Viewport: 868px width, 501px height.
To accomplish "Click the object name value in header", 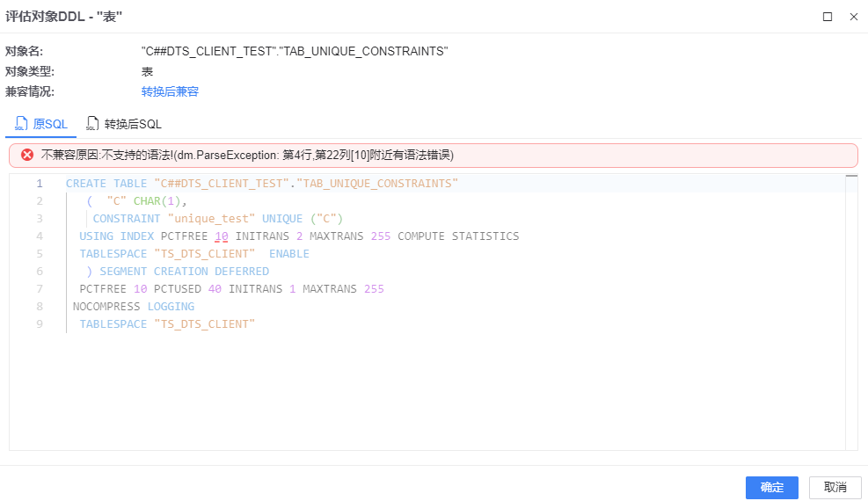I will 295,52.
